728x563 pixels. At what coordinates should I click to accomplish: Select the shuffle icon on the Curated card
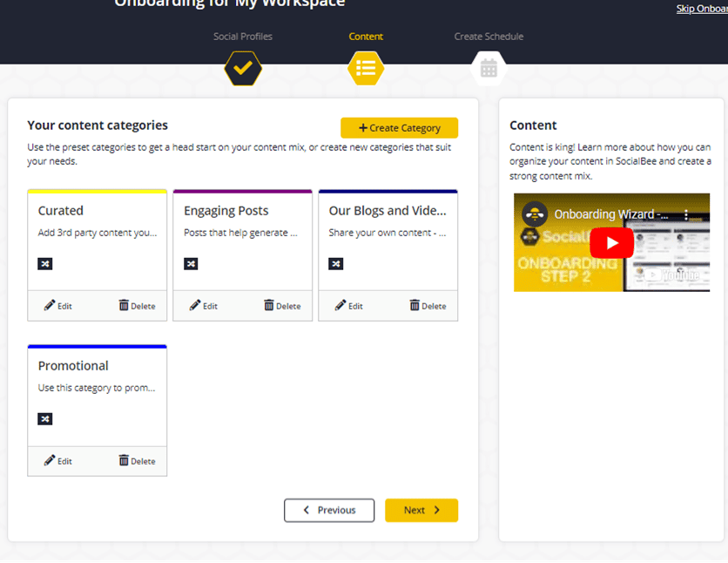44,263
